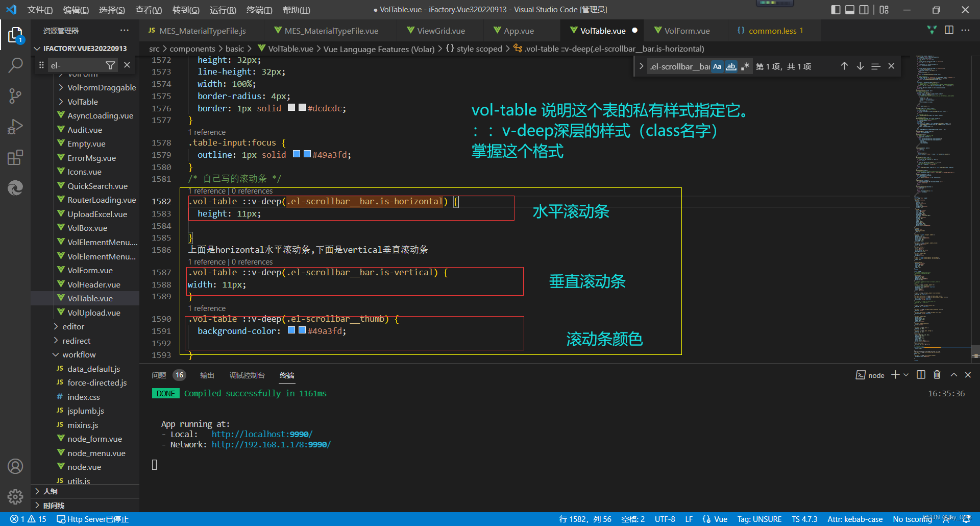Toggle Match Case in find widget
Image resolution: width=980 pixels, height=526 pixels.
(717, 66)
